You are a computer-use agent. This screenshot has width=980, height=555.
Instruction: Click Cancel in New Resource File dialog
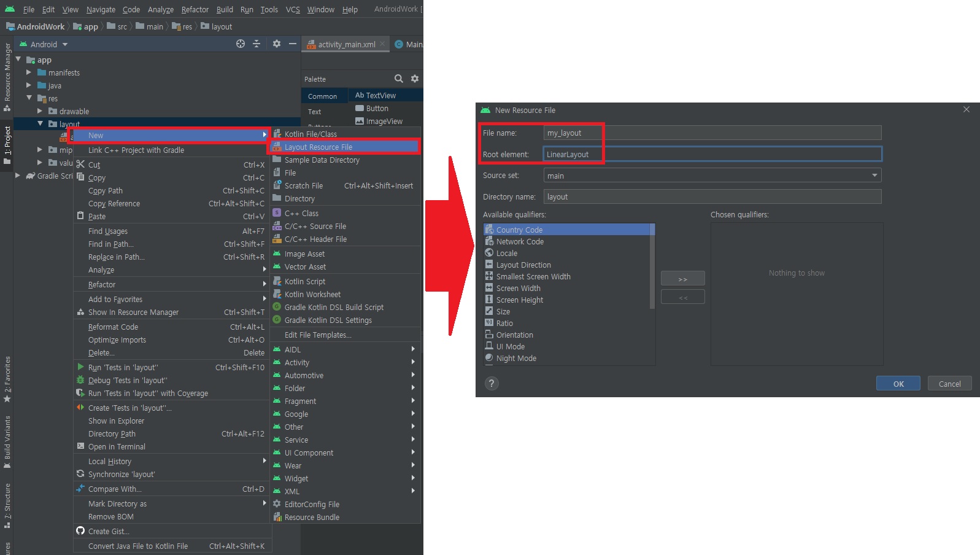[x=949, y=384]
